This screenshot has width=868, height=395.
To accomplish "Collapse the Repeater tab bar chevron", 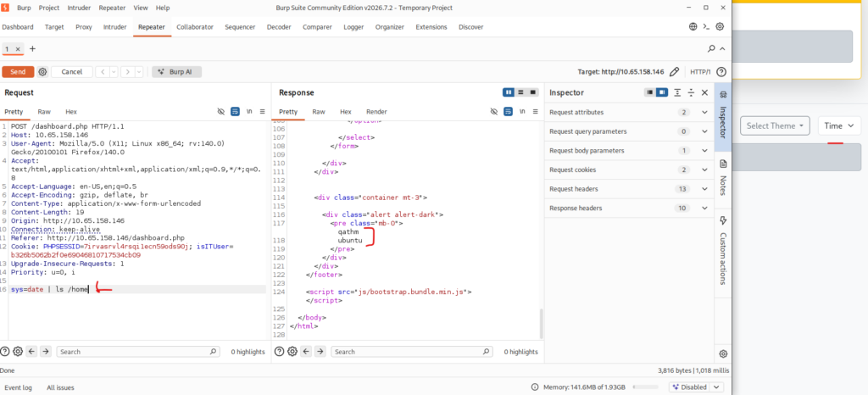I will click(x=722, y=48).
